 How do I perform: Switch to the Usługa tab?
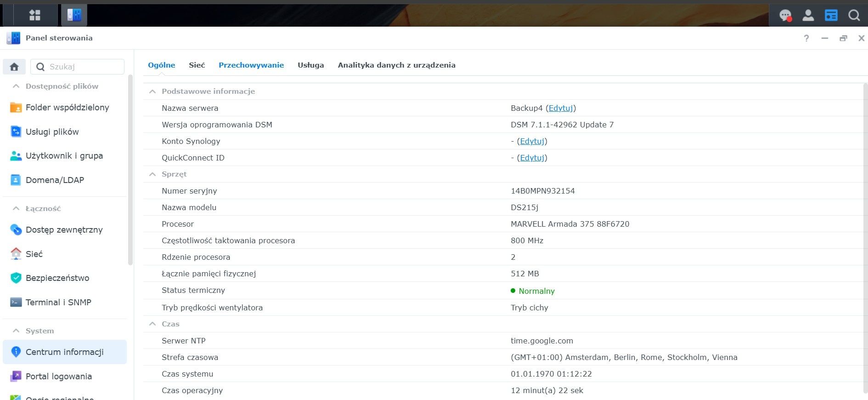point(311,65)
